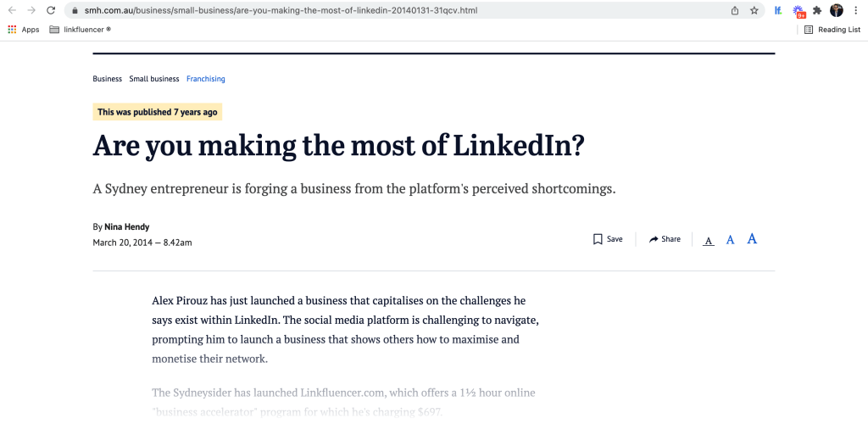Image resolution: width=868 pixels, height=424 pixels.
Task: Select the large text size A
Action: coord(752,238)
